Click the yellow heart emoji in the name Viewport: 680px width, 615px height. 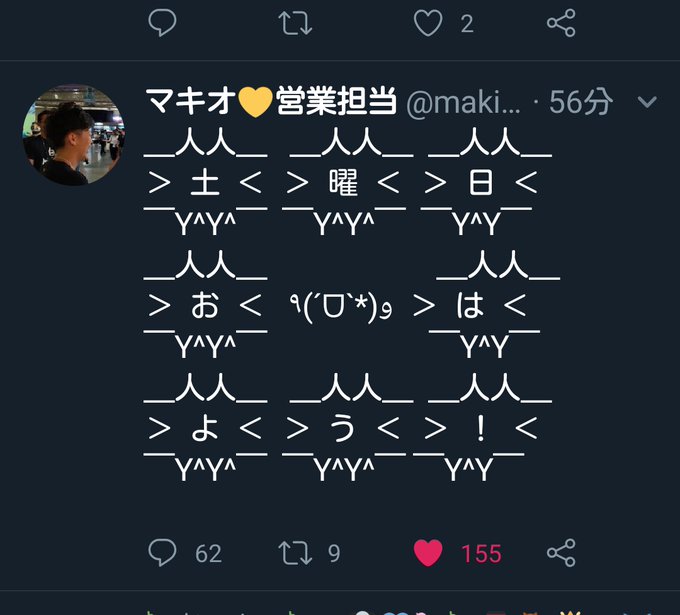click(x=256, y=101)
